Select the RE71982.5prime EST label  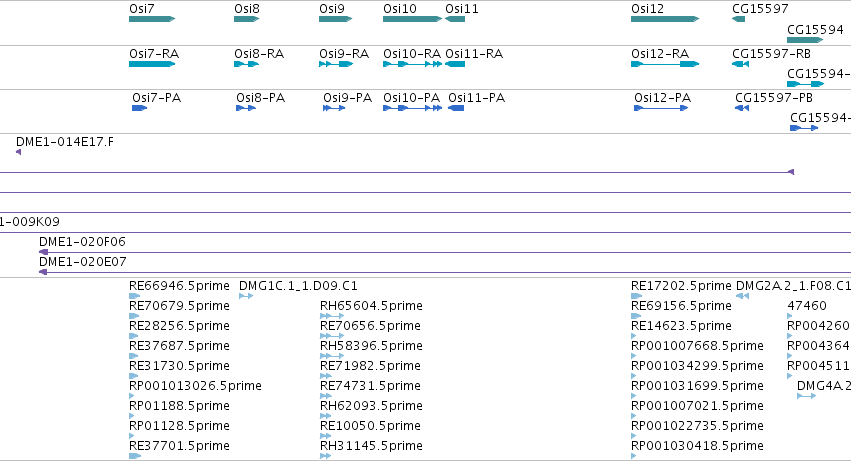click(x=370, y=366)
